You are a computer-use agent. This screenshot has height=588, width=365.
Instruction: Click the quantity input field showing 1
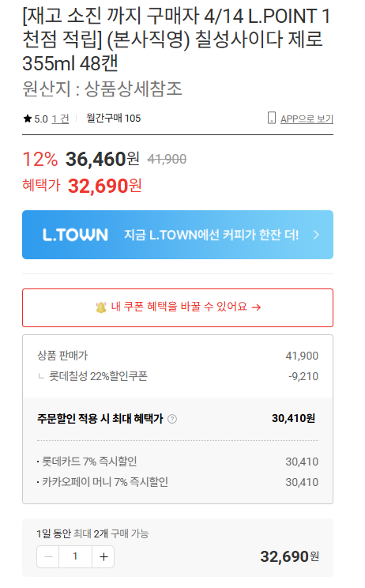[75, 557]
